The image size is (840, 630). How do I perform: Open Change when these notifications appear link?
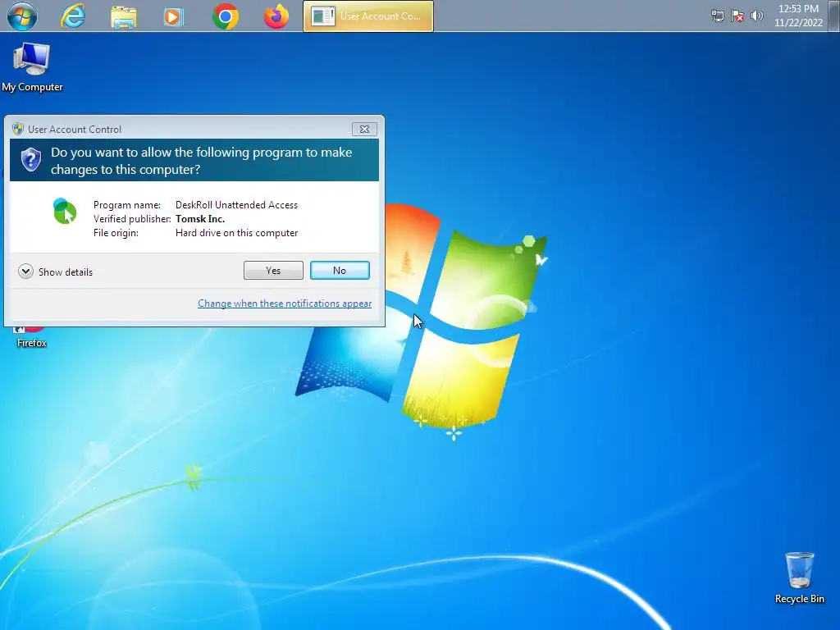pyautogui.click(x=285, y=304)
